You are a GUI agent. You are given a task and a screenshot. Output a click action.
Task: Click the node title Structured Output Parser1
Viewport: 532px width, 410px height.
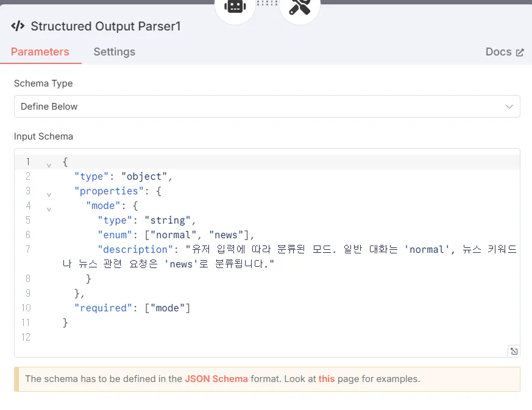click(x=106, y=26)
